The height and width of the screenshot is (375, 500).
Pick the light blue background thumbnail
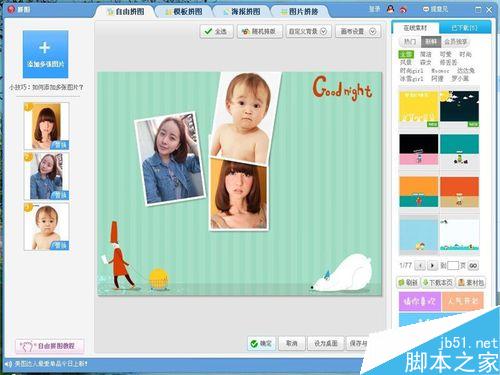(x=419, y=234)
